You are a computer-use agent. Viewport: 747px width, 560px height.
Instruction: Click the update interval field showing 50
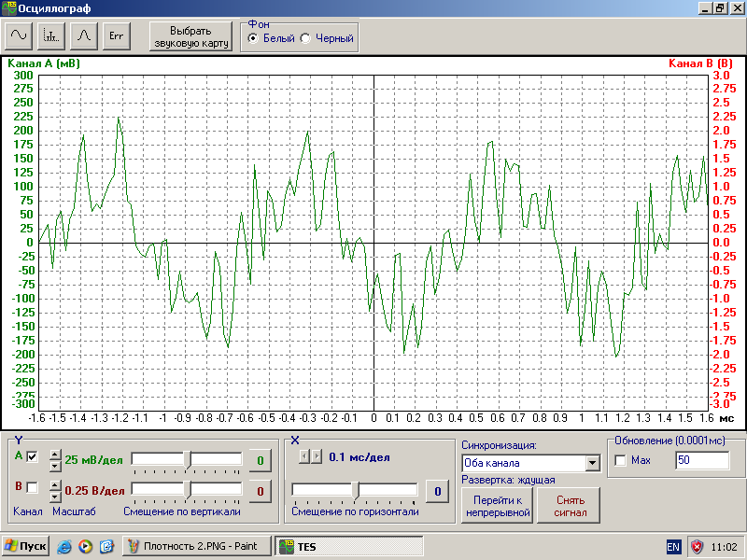(x=702, y=460)
